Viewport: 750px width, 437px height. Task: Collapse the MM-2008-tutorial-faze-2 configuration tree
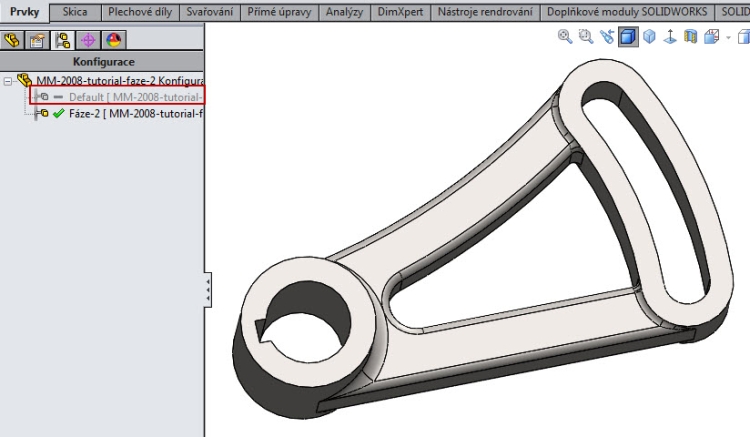(8, 81)
